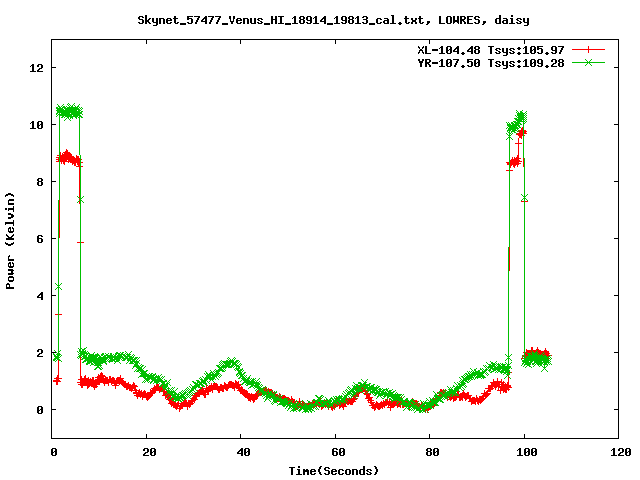Click the x-axis tick label 20
Viewport: 640px width, 480px height.
point(149,452)
